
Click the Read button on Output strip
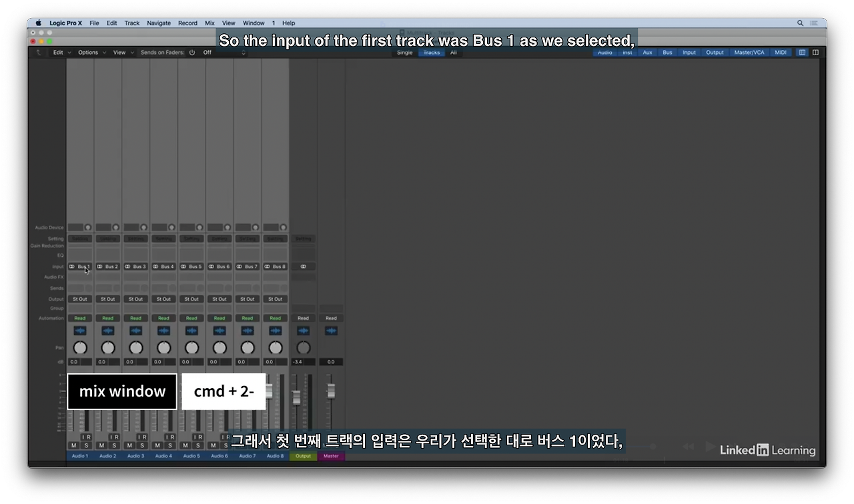coord(304,318)
